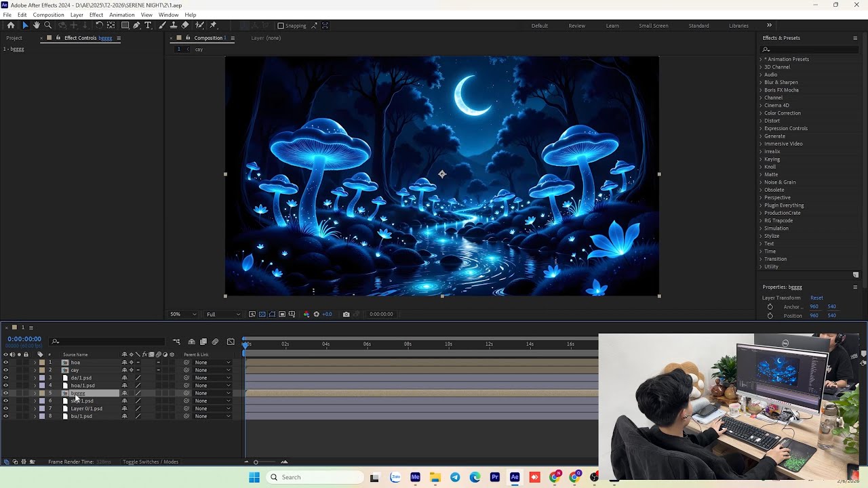Open the Effect menu

96,15
